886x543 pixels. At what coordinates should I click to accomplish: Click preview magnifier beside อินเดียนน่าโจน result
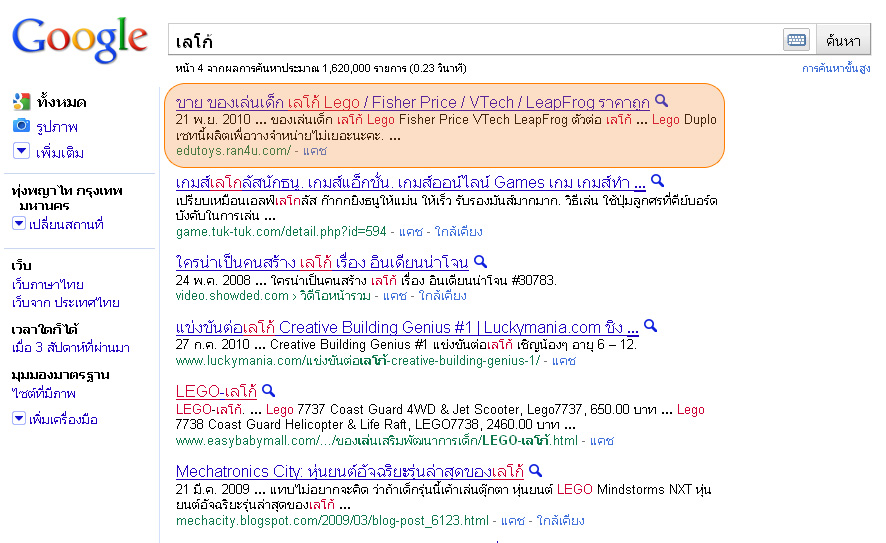tap(480, 261)
